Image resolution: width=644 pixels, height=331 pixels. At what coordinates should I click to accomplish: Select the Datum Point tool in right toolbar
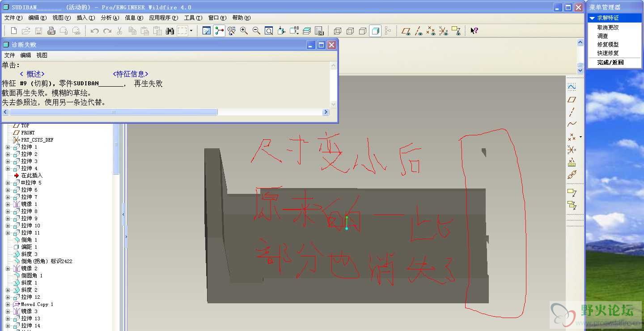(x=572, y=137)
